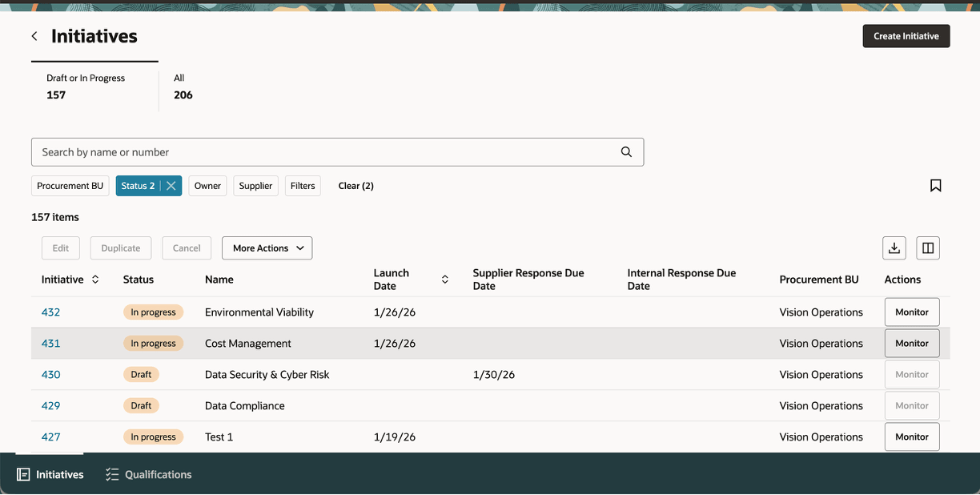Remove the Status 2 filter with its X
980x495 pixels.
(170, 185)
